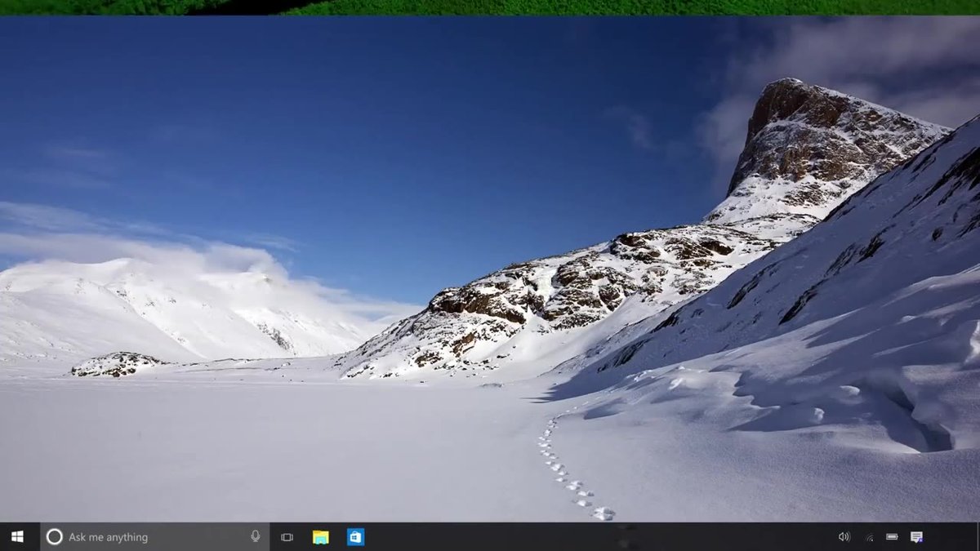The width and height of the screenshot is (980, 551).
Task: Expand the battery flyout from system tray
Action: tap(892, 537)
